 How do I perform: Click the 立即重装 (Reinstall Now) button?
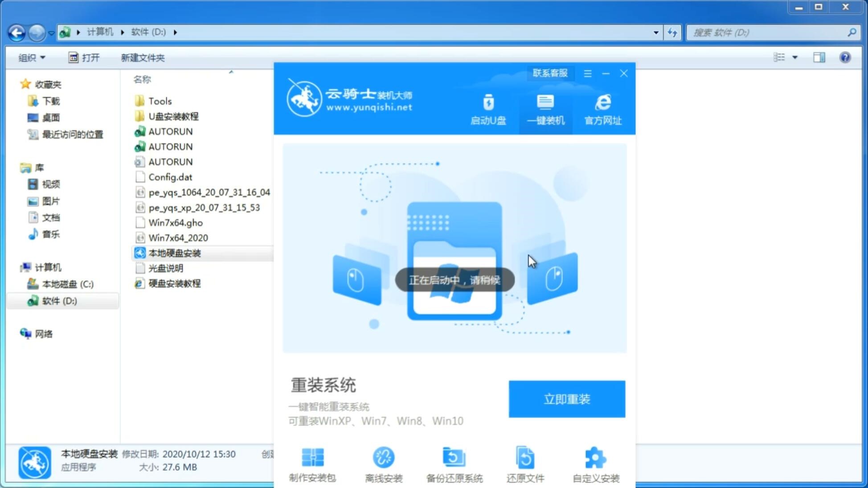(x=567, y=399)
